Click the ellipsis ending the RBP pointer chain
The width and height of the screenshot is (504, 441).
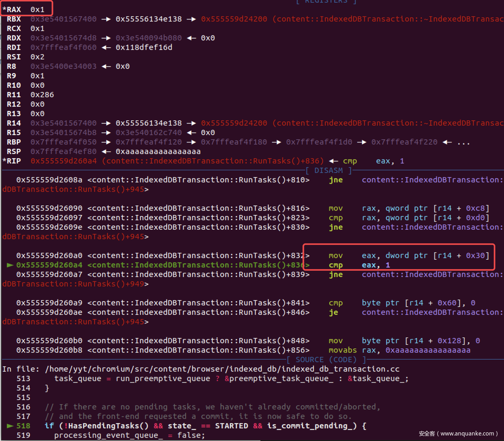click(463, 142)
